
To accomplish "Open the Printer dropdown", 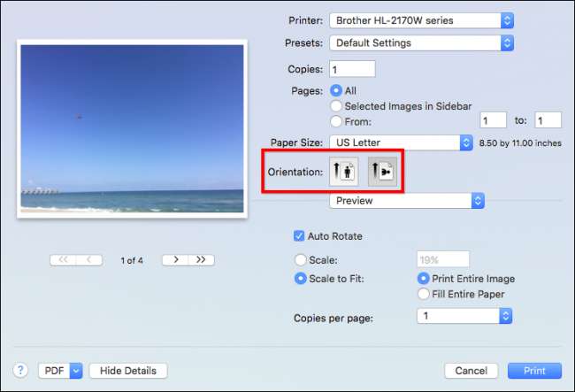I will (x=421, y=20).
